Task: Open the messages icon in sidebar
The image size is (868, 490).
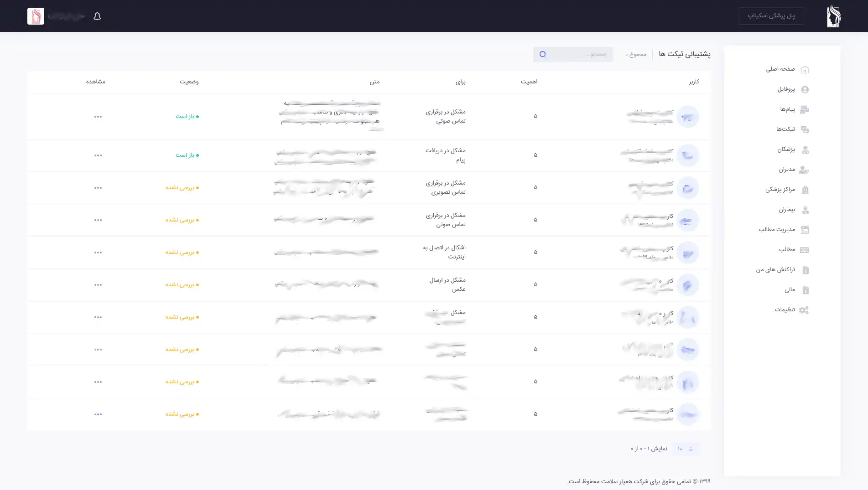Action: click(805, 110)
